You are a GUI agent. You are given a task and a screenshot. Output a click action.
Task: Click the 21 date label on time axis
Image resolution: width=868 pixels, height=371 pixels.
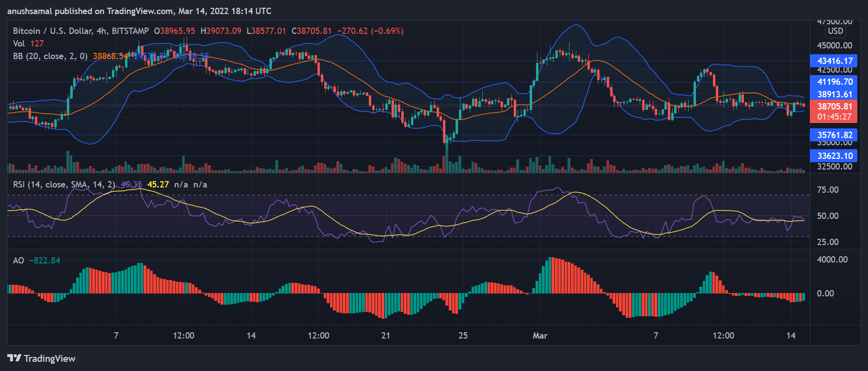tap(386, 336)
